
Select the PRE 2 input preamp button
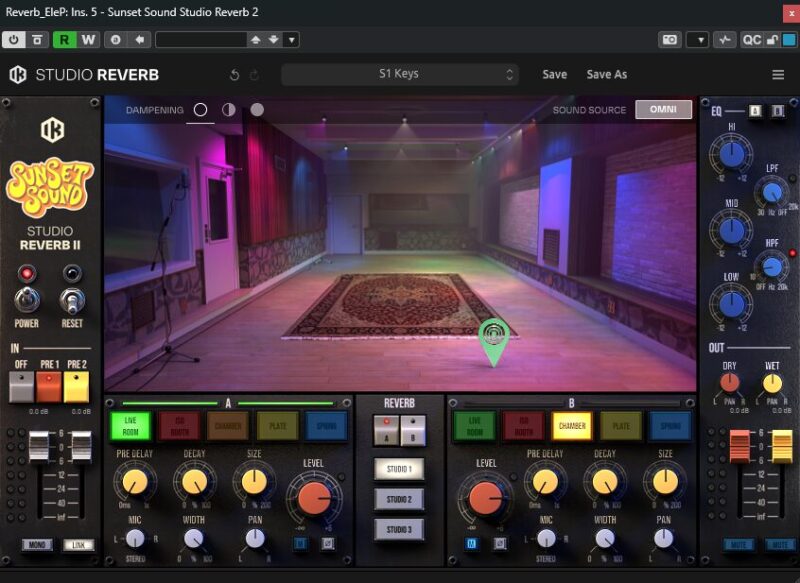pos(77,387)
